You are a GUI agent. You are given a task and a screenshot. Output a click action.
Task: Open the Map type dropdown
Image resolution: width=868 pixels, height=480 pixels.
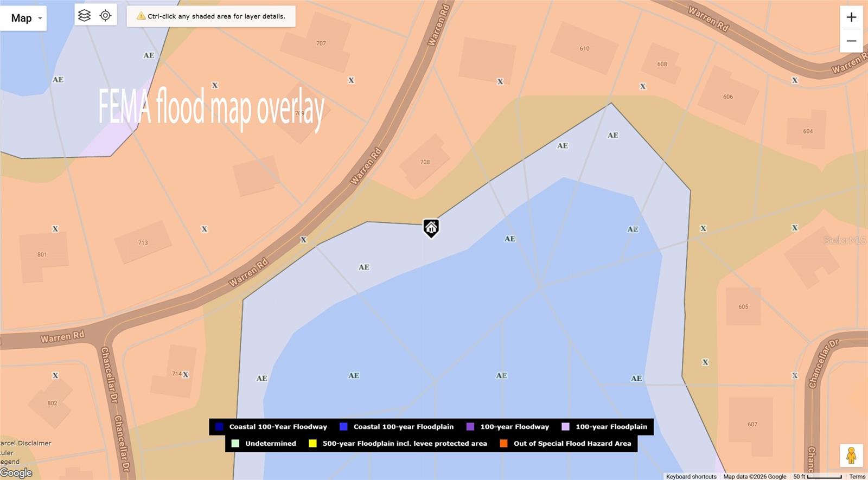[23, 18]
